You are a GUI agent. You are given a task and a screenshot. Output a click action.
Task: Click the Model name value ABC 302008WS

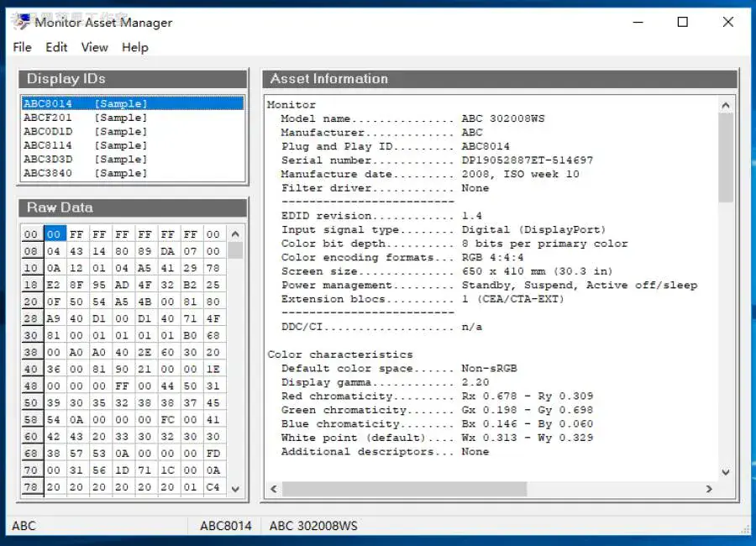tap(503, 118)
